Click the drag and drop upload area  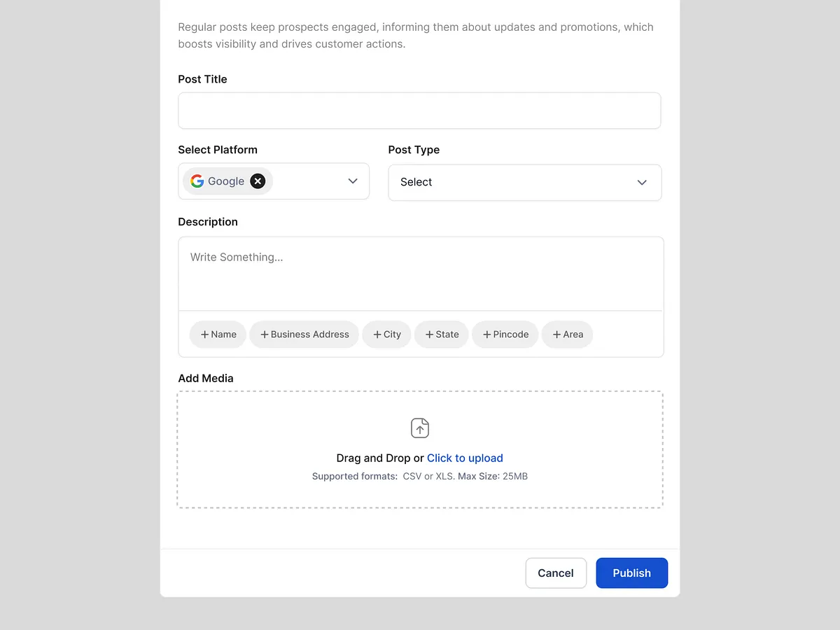[419, 449]
